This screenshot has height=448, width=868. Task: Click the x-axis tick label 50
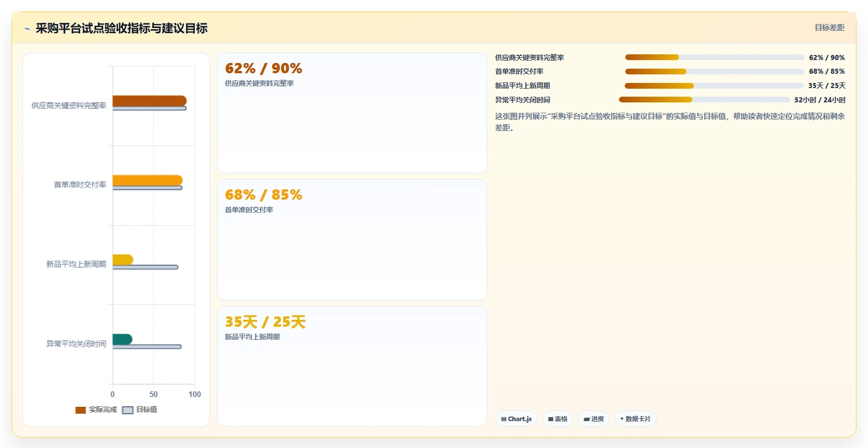pos(153,395)
